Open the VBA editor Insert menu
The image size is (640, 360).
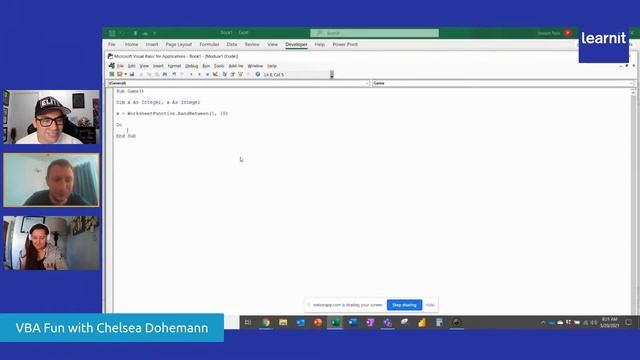[158, 66]
